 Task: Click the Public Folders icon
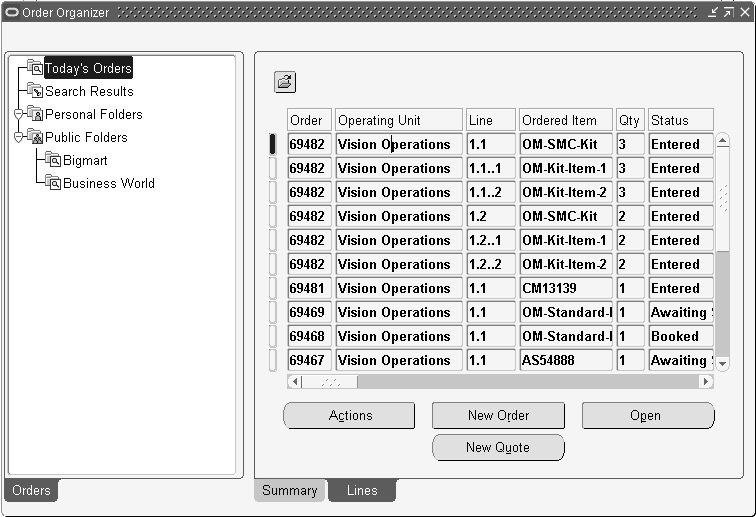click(x=35, y=136)
